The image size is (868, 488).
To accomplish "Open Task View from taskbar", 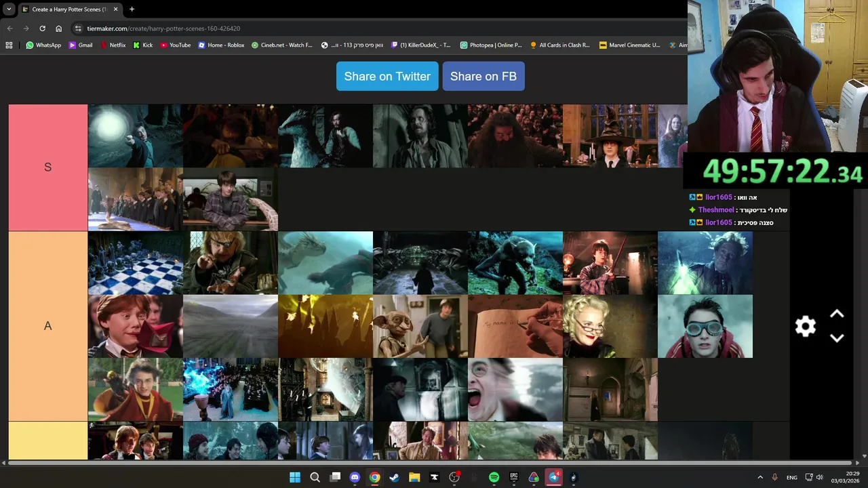I will pyautogui.click(x=335, y=477).
